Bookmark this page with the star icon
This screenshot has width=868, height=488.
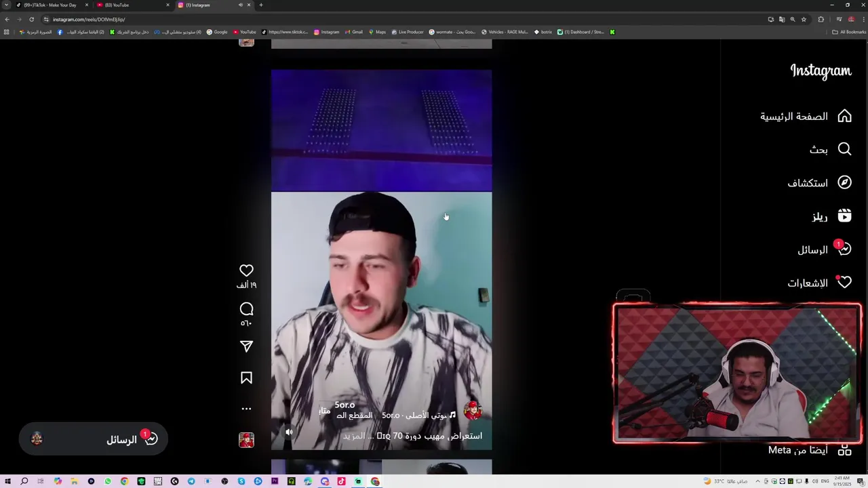tap(804, 19)
